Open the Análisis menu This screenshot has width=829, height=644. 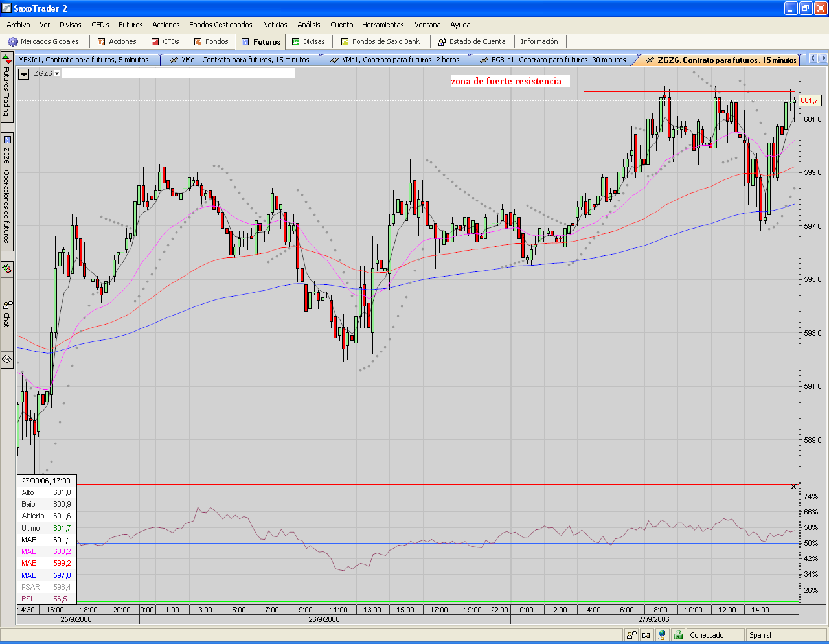point(309,25)
